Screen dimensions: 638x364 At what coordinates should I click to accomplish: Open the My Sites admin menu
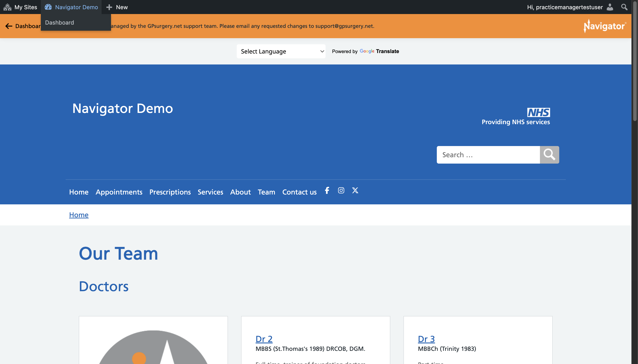pos(20,7)
